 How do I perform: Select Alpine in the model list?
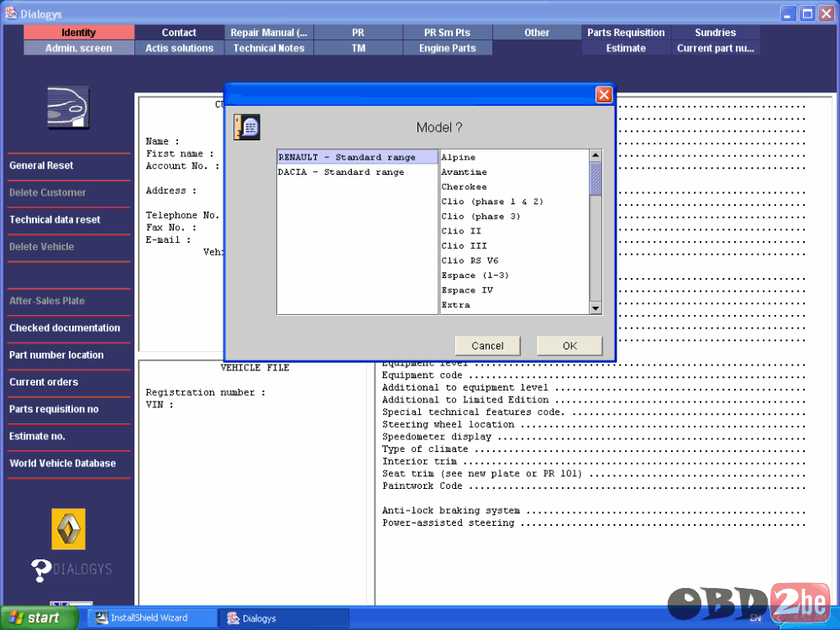(514, 157)
